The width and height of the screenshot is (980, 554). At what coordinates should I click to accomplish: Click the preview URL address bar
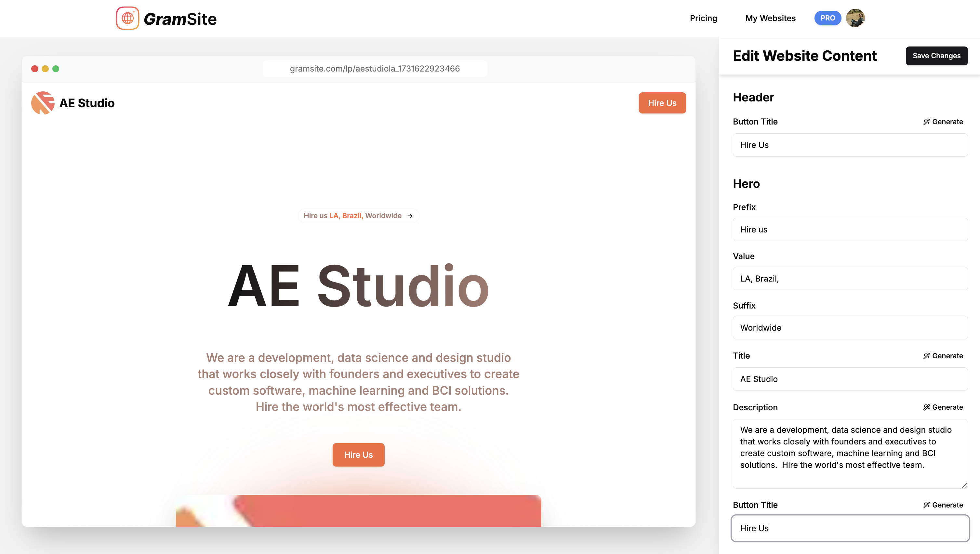tap(374, 69)
